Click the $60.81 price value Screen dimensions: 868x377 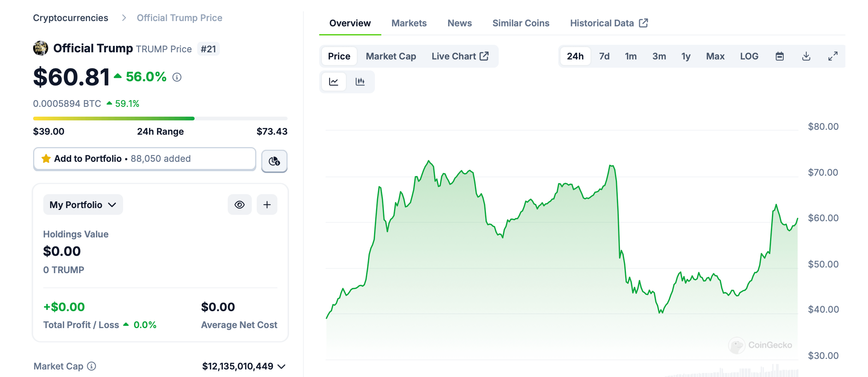(72, 77)
